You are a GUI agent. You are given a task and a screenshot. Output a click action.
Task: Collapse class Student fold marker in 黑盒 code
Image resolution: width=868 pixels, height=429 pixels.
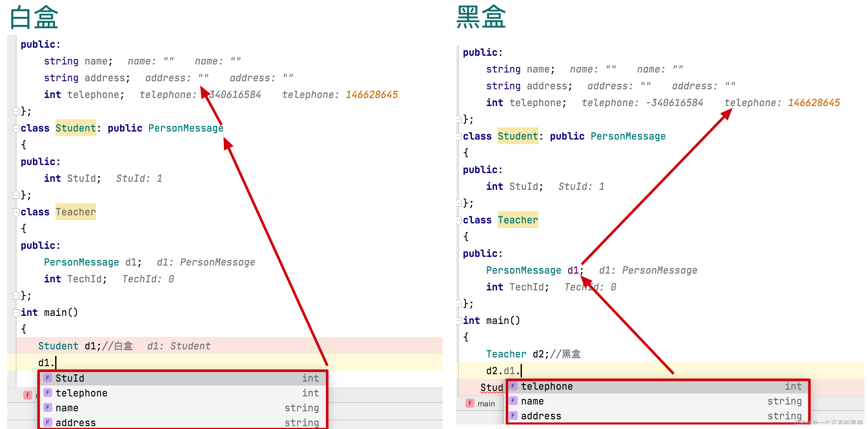(459, 136)
